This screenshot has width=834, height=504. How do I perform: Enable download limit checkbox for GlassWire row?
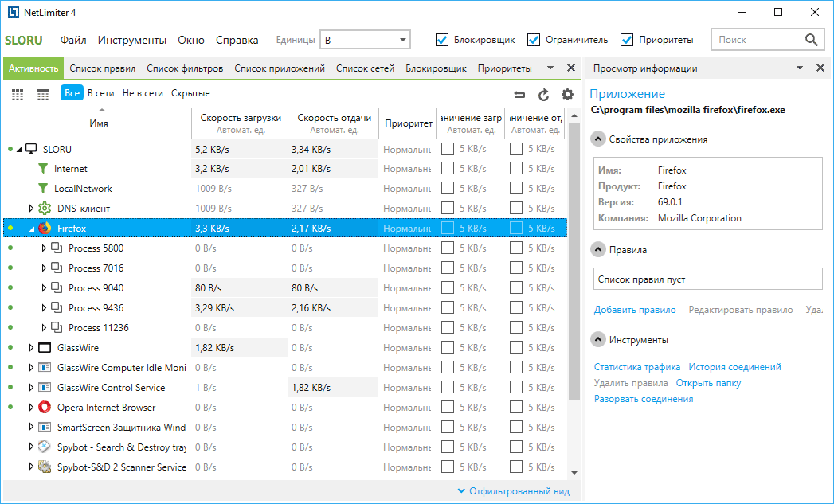click(x=448, y=348)
